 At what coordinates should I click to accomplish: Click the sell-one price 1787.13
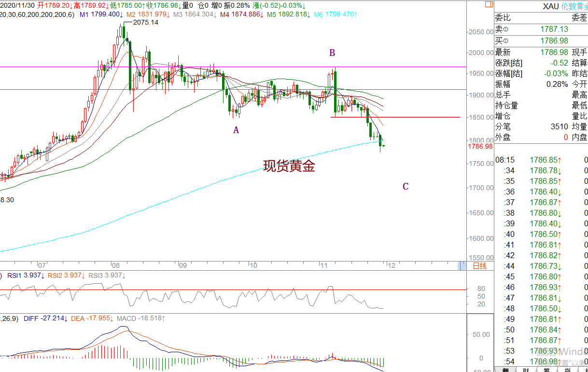coord(554,29)
